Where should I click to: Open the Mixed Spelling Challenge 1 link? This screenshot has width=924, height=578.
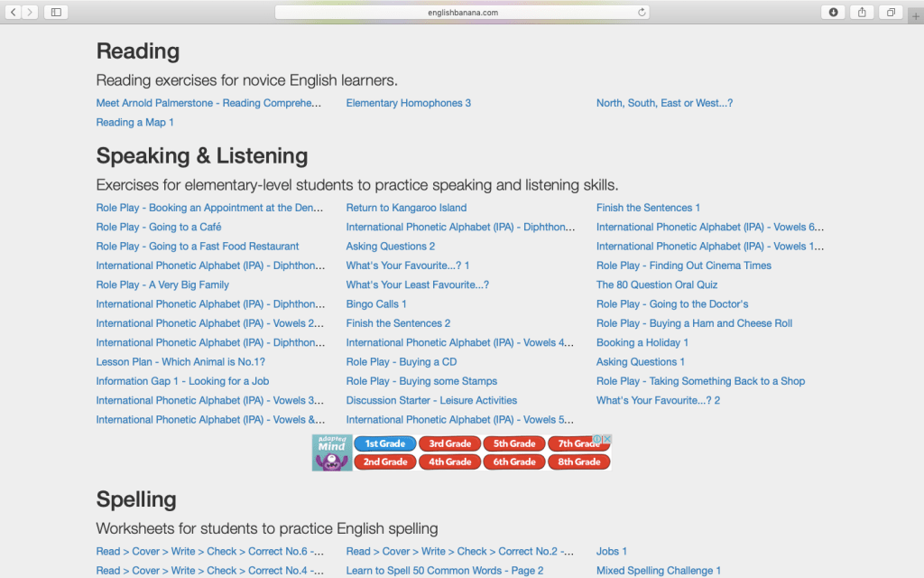point(659,571)
